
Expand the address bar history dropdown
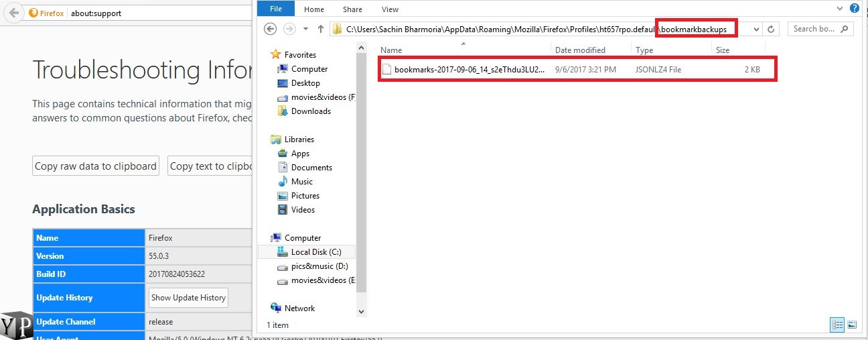click(757, 29)
